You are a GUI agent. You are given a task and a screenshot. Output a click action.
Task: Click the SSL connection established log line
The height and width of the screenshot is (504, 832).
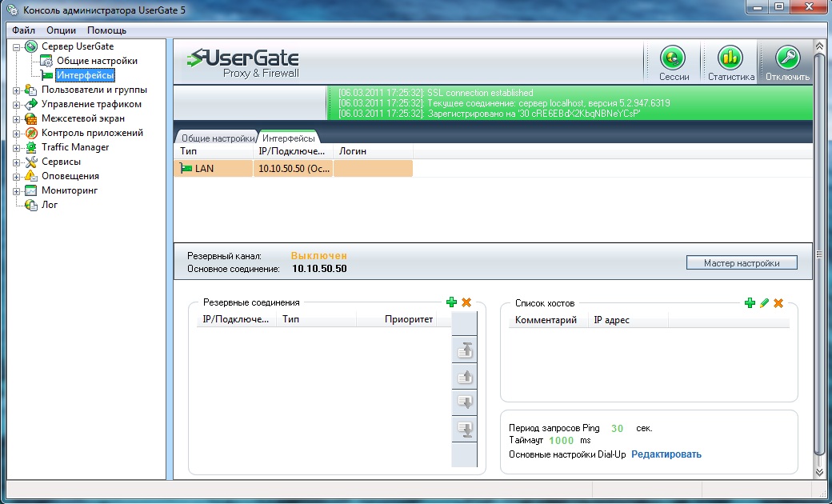tap(436, 93)
